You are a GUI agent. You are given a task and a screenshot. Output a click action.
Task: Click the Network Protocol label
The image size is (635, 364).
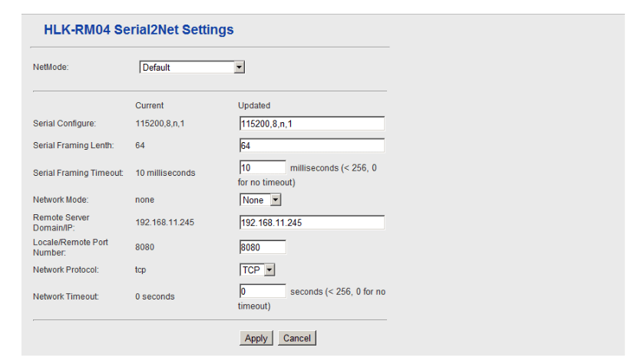(x=66, y=270)
